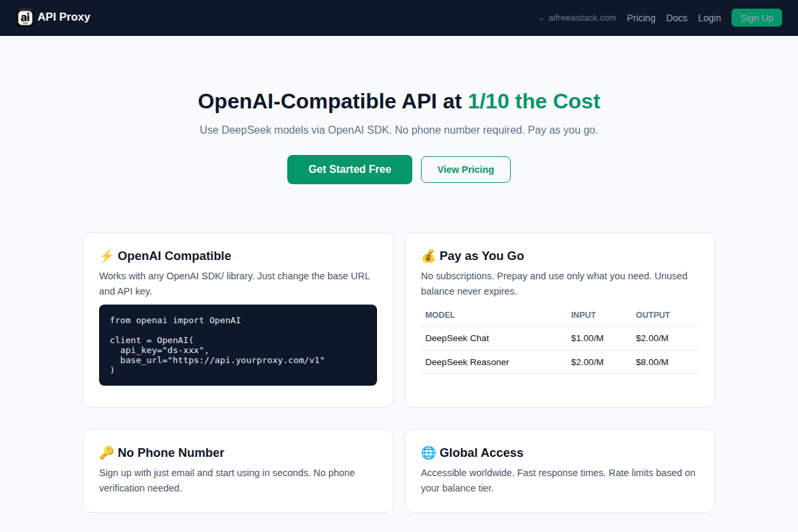The height and width of the screenshot is (532, 798).
Task: Click the Global Access heading
Action: [x=481, y=453]
